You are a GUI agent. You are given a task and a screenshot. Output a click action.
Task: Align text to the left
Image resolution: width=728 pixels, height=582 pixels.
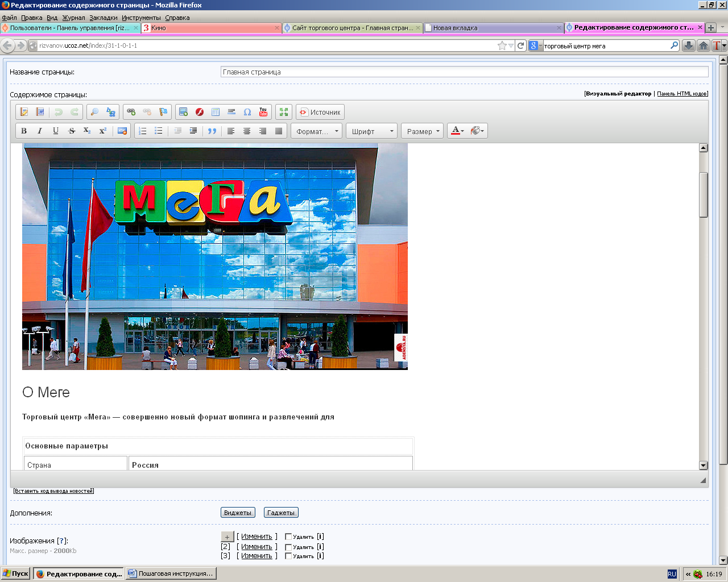pos(231,131)
